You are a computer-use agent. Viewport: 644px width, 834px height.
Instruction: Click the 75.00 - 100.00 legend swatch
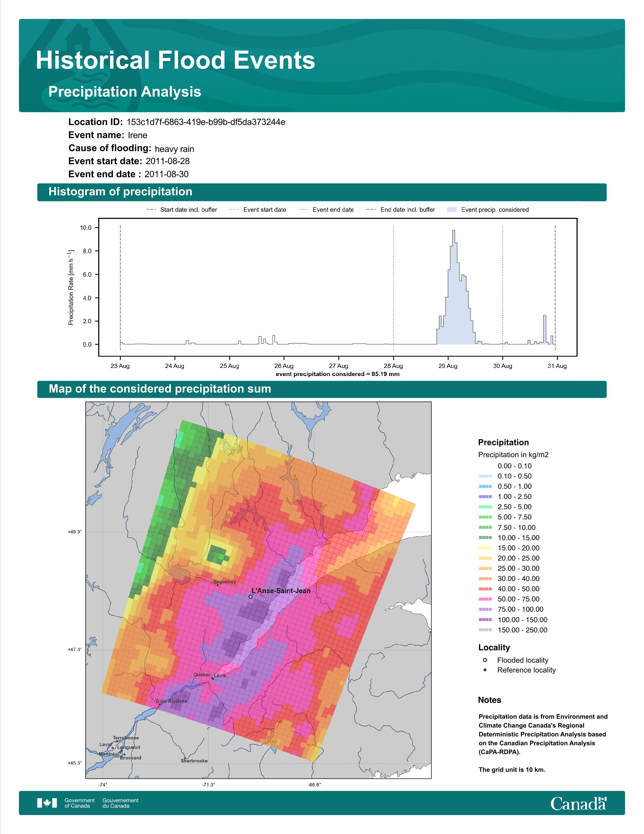pos(485,610)
